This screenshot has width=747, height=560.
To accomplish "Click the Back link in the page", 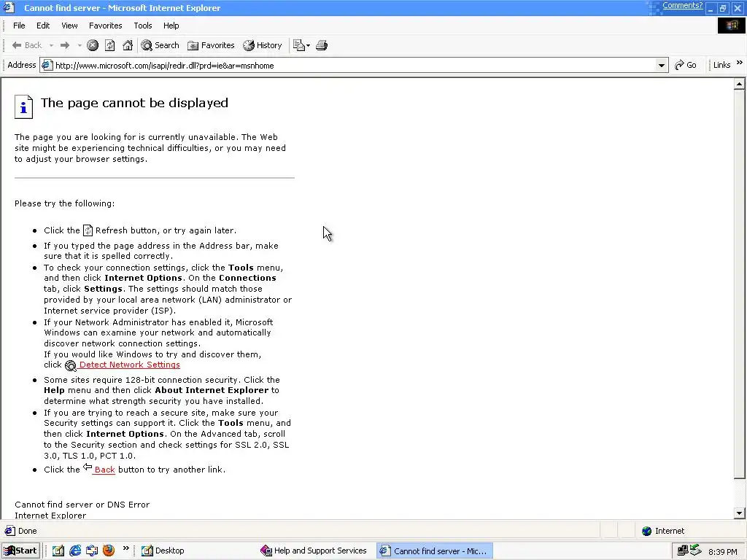I will pos(105,470).
